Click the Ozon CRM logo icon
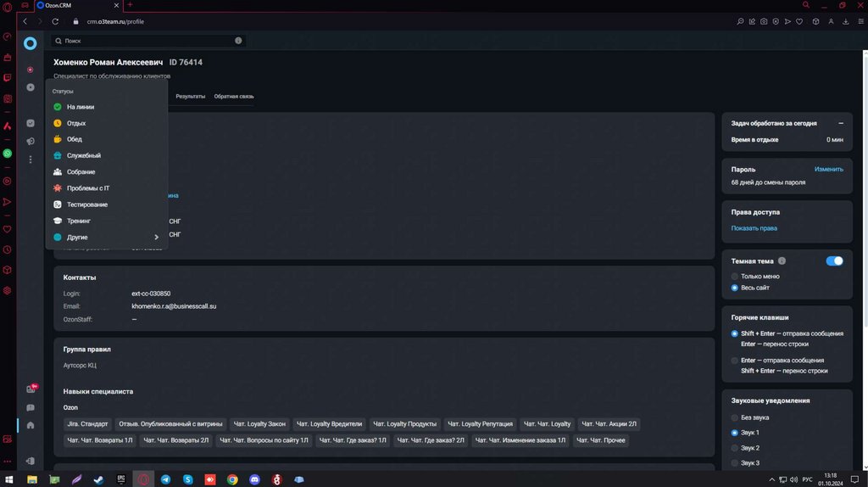Viewport: 868px width, 487px height. 30,43
